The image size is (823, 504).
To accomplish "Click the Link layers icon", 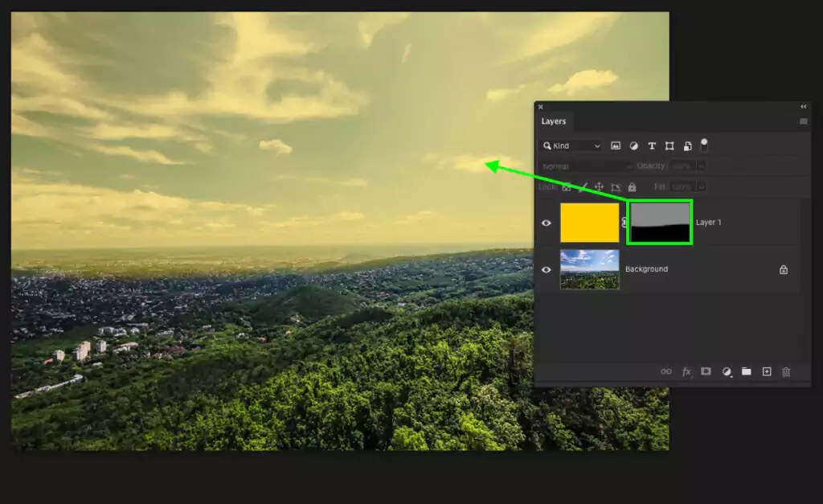I will [666, 371].
